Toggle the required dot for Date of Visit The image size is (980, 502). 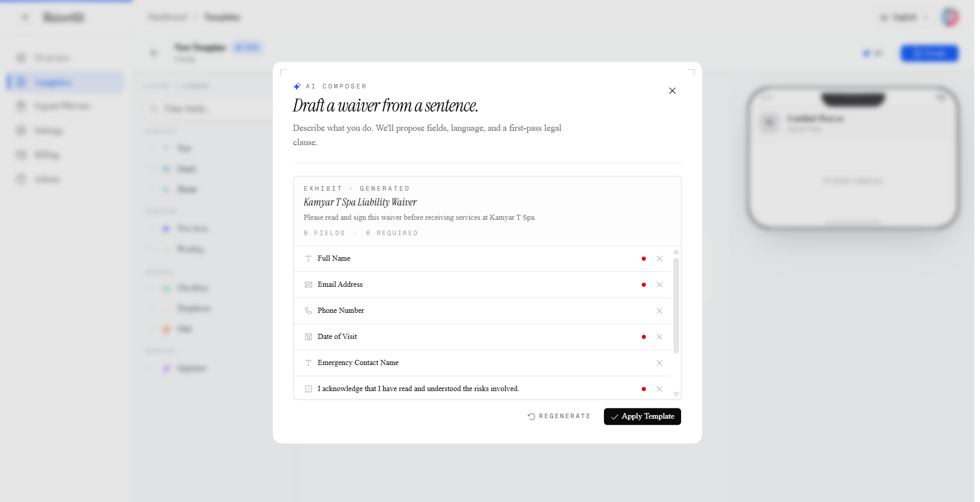(644, 337)
